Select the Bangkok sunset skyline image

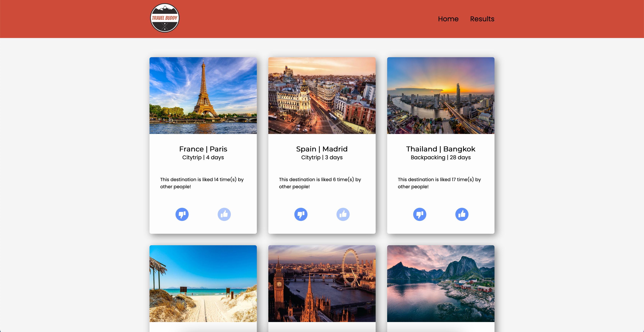coord(440,96)
